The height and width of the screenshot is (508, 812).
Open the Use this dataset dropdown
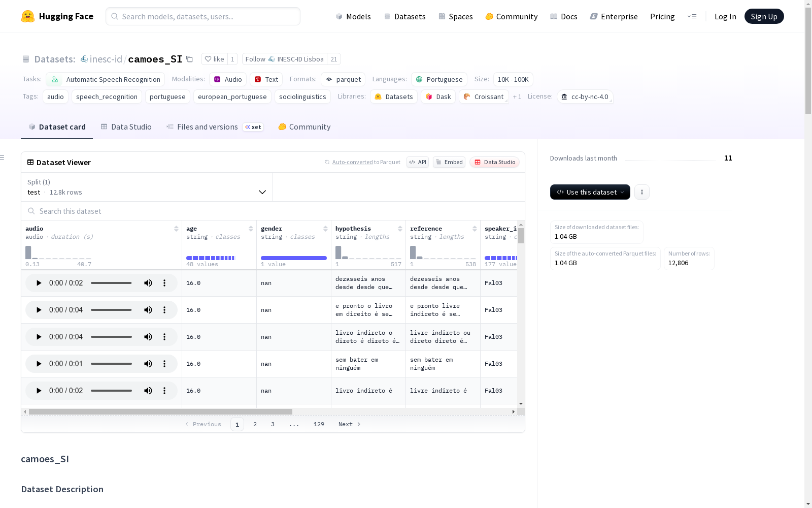tap(590, 192)
